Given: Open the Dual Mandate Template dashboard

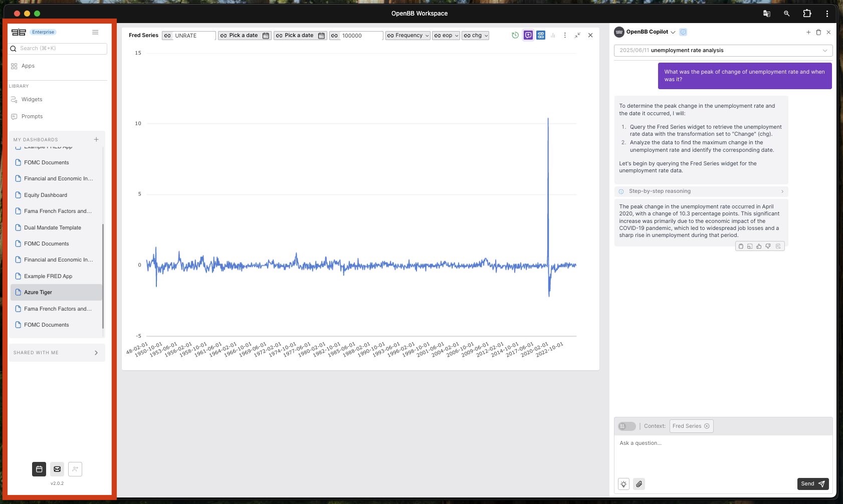Looking at the screenshot, I should coord(56,227).
